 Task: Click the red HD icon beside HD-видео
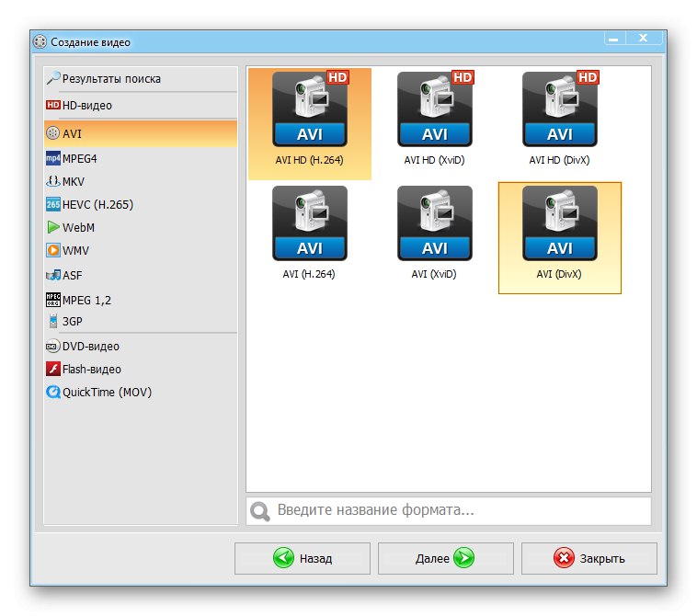[x=53, y=105]
